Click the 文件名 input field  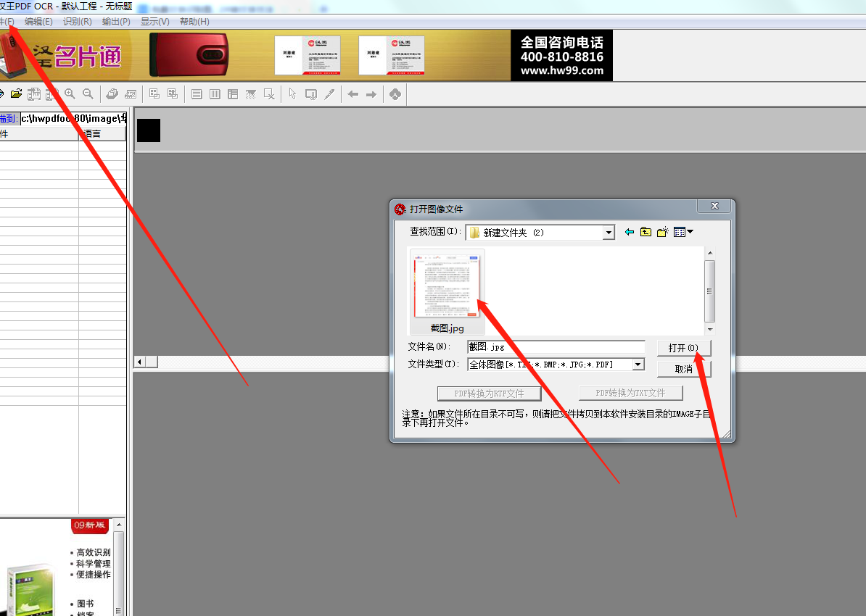pyautogui.click(x=556, y=346)
